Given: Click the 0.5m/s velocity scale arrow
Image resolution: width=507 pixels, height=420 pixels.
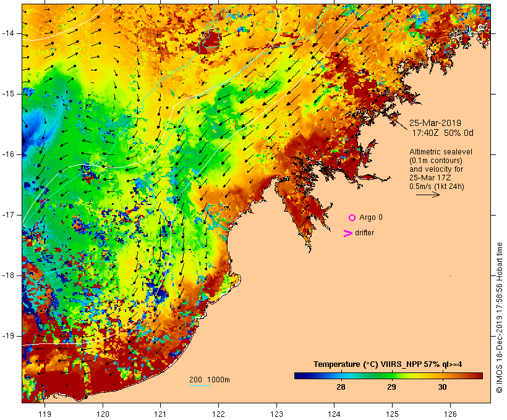Looking at the screenshot, I should tap(428, 195).
